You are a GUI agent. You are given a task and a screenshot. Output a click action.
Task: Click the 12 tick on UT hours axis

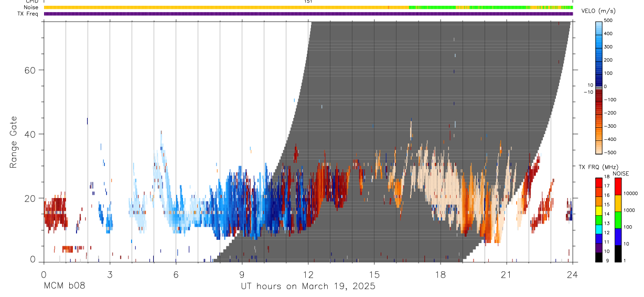click(x=308, y=274)
